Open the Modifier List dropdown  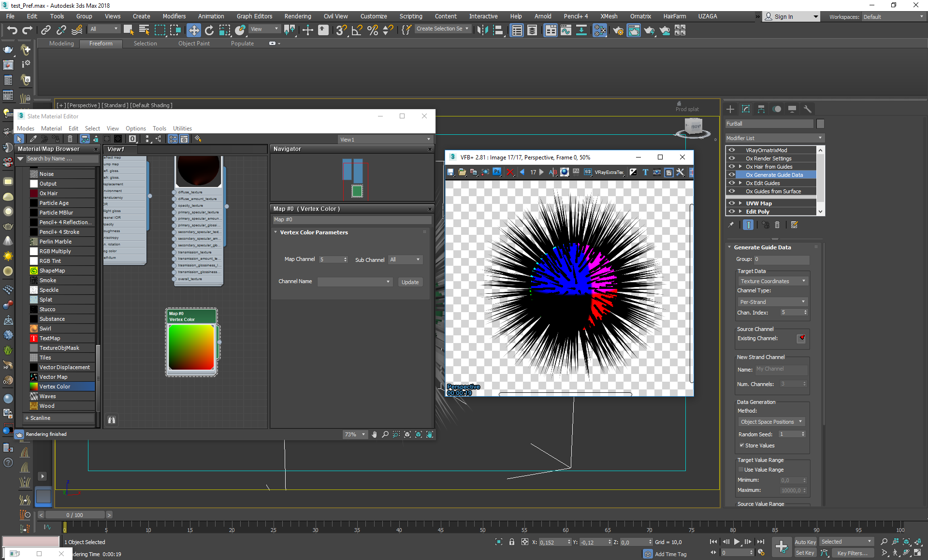click(x=774, y=138)
